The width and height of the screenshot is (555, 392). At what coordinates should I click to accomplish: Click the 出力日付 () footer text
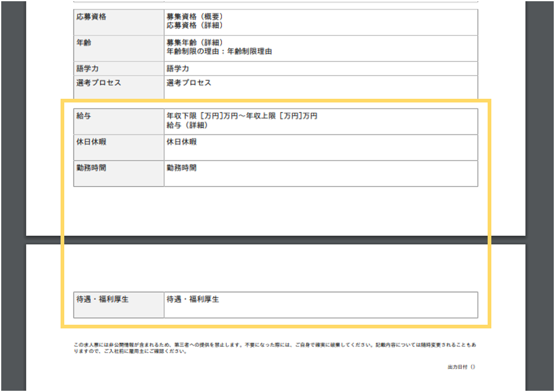coord(462,367)
